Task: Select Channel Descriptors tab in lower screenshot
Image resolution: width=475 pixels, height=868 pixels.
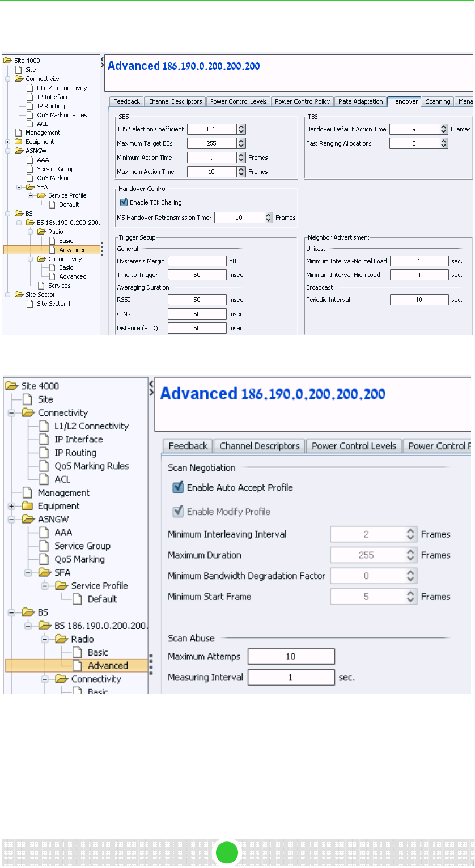Action: click(x=260, y=446)
